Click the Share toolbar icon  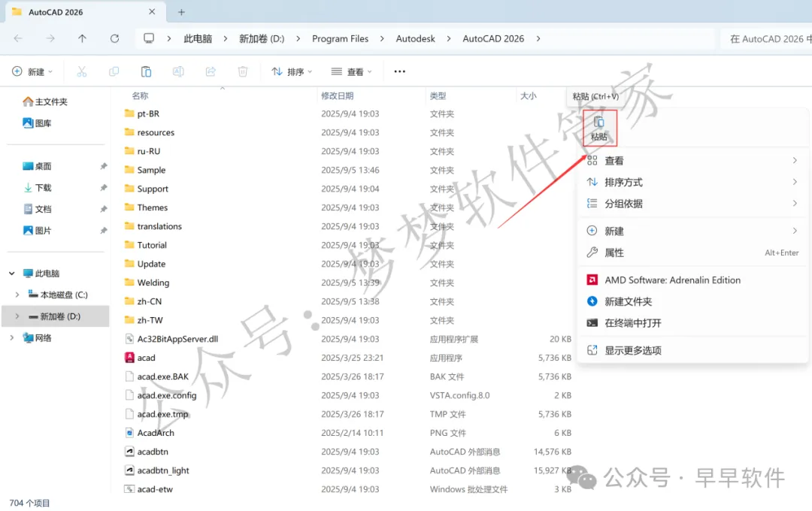coord(211,71)
